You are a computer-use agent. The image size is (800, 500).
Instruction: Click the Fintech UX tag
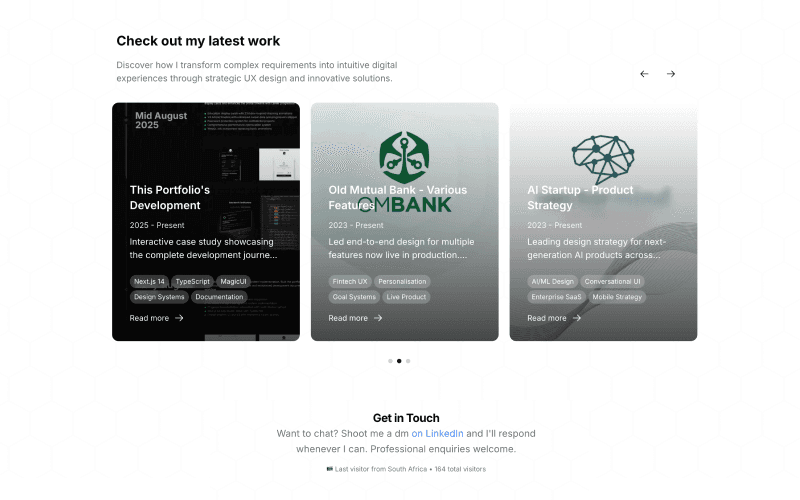coord(350,282)
